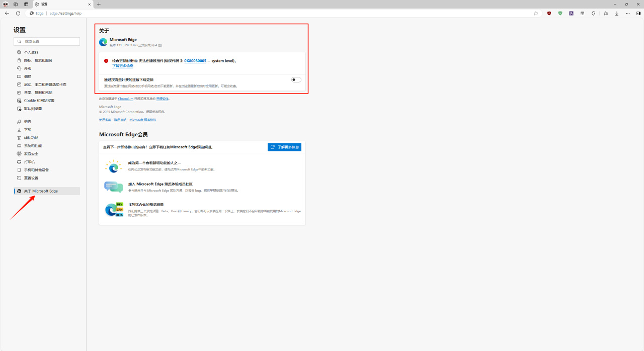
Task: Open 共享、复制和粘贴 settings
Action: point(47,93)
